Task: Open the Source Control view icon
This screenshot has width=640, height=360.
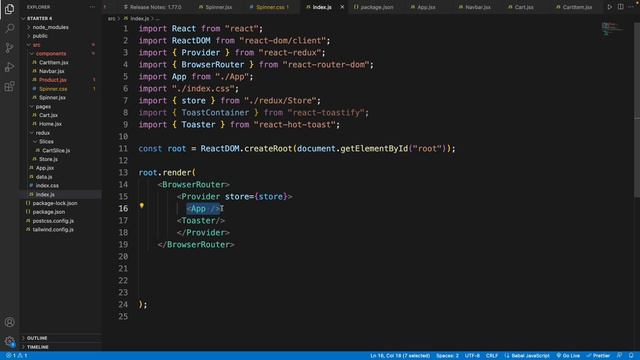Action: coord(9,48)
